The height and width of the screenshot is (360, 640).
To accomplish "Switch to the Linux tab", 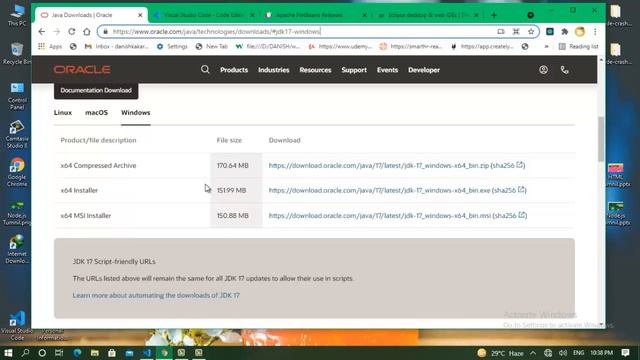I will coord(63,113).
